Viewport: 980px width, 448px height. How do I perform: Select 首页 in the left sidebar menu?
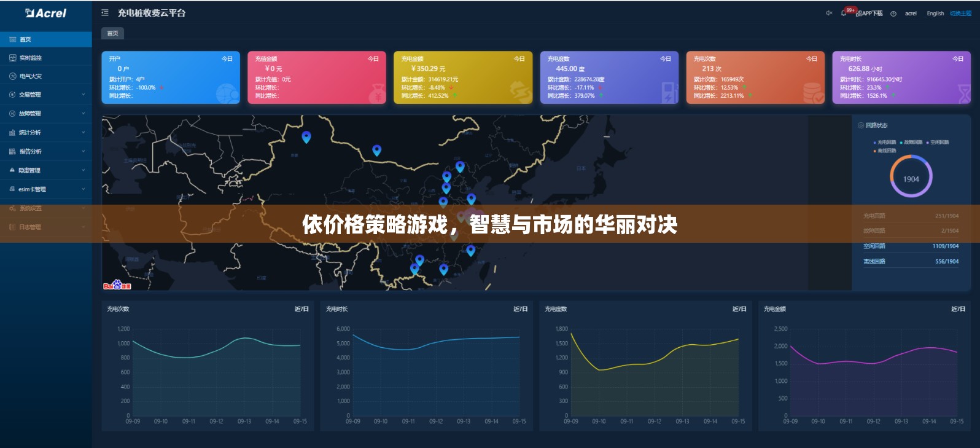(x=46, y=39)
